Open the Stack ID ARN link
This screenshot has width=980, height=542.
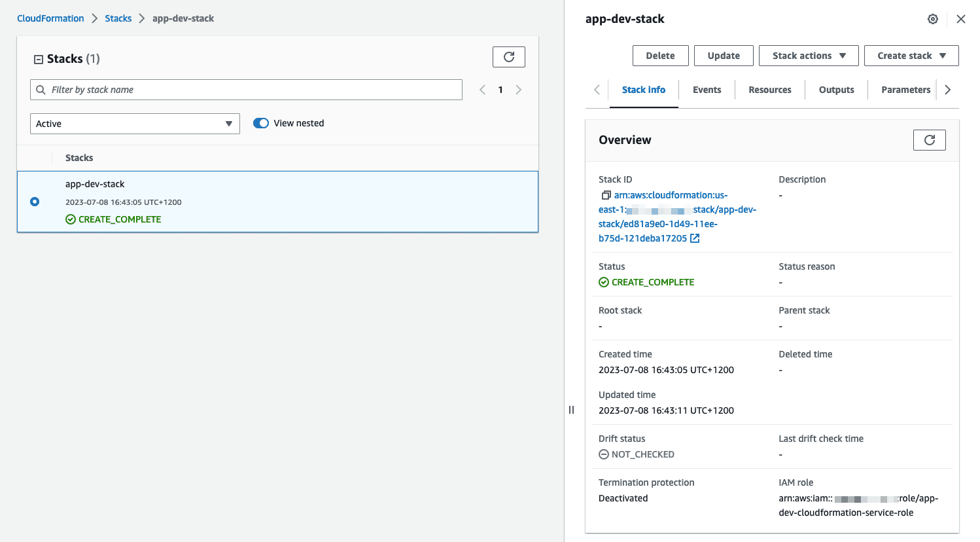pyautogui.click(x=677, y=217)
